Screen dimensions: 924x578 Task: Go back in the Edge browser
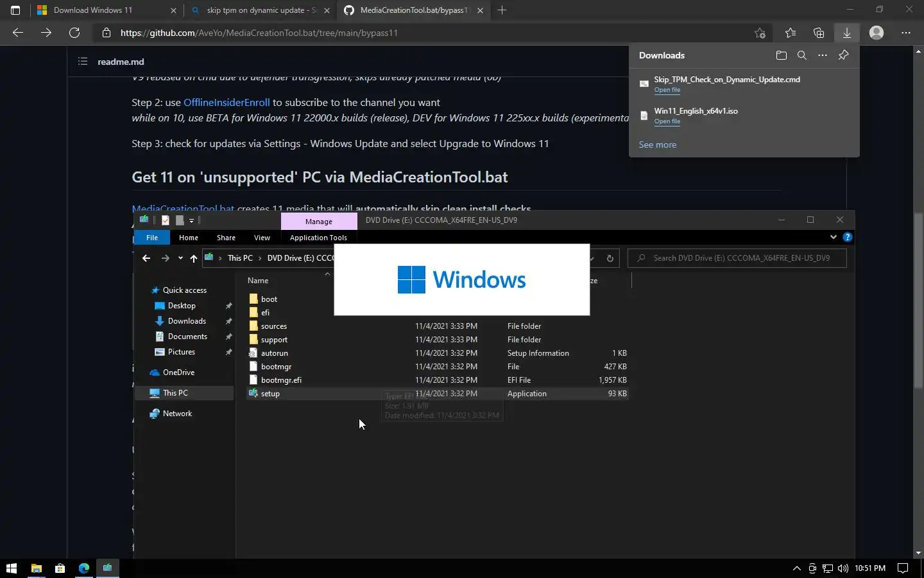(18, 33)
